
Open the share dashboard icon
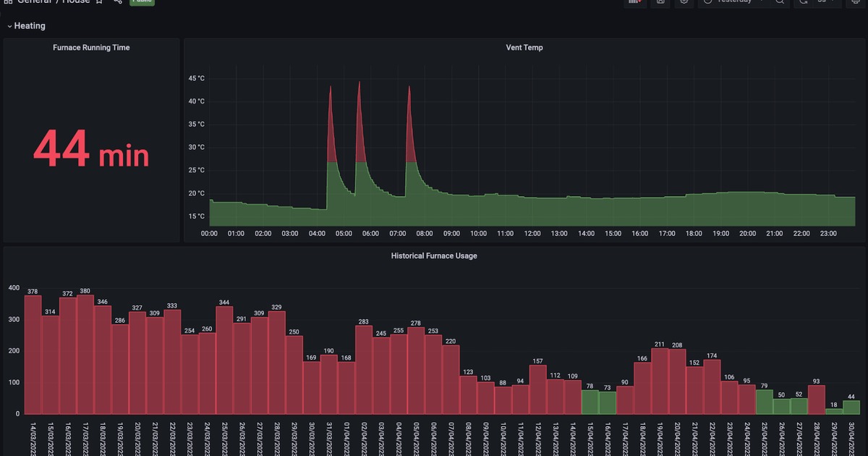click(x=118, y=2)
